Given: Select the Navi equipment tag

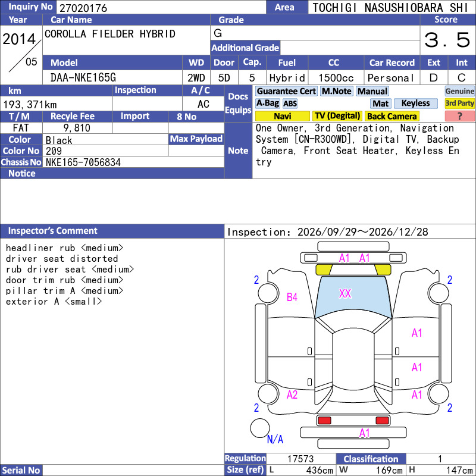Looking at the screenshot, I should [x=282, y=116].
